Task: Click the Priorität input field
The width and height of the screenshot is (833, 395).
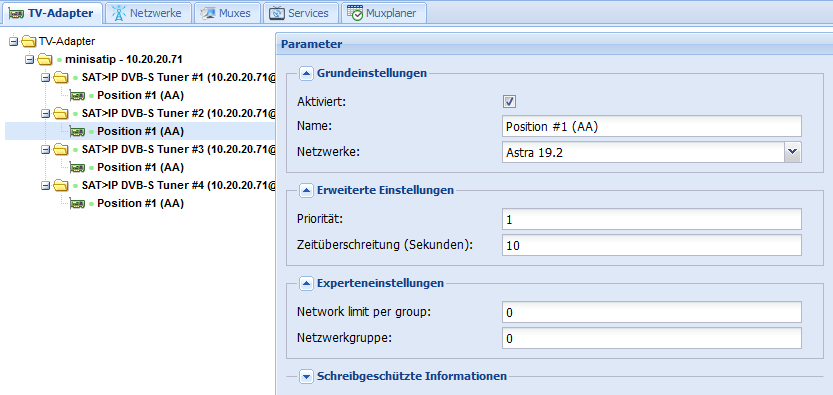Action: (652, 219)
